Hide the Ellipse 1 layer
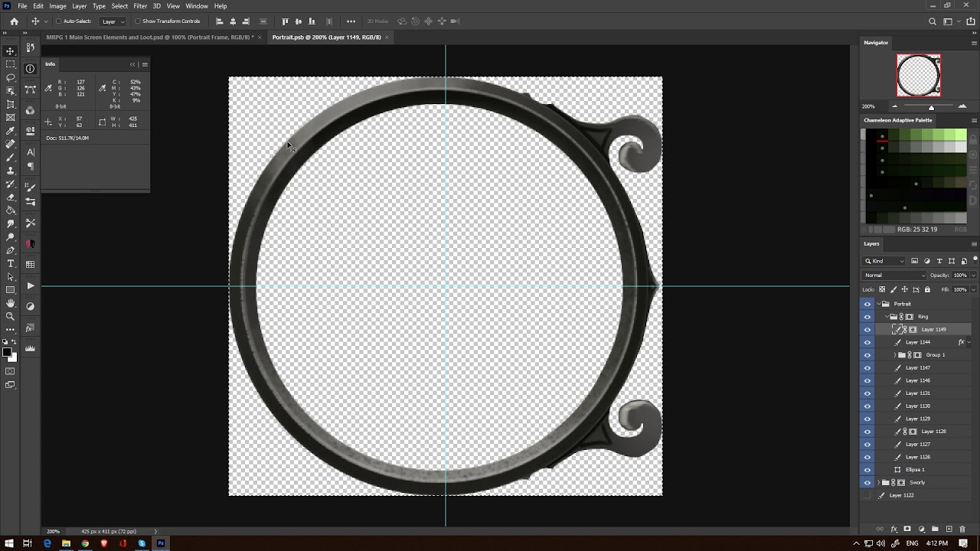Image resolution: width=980 pixels, height=551 pixels. [867, 470]
